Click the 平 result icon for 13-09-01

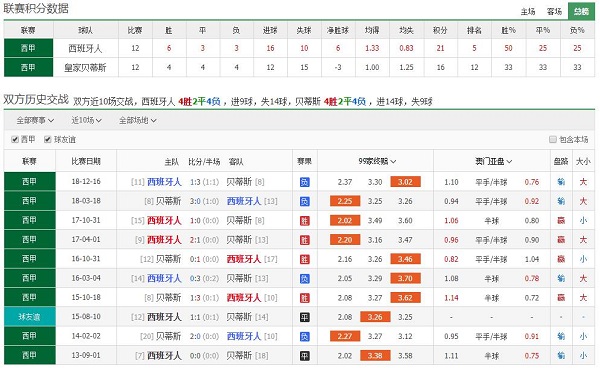click(x=304, y=356)
